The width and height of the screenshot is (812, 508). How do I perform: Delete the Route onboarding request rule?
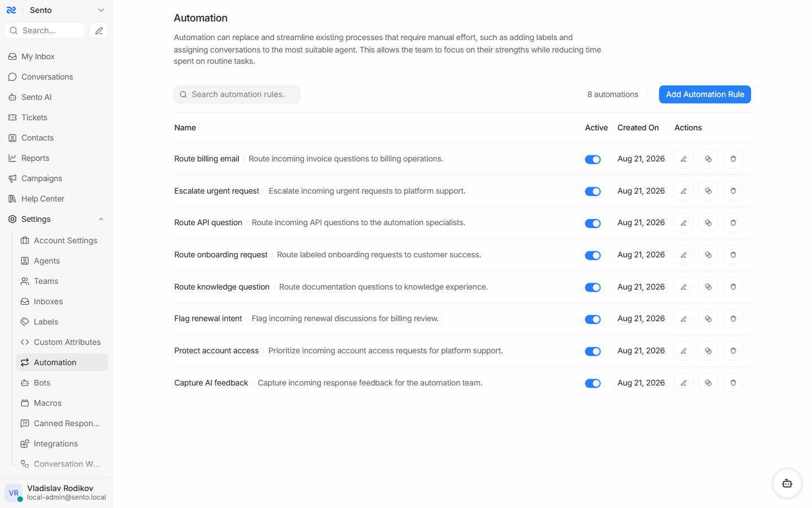coord(733,255)
